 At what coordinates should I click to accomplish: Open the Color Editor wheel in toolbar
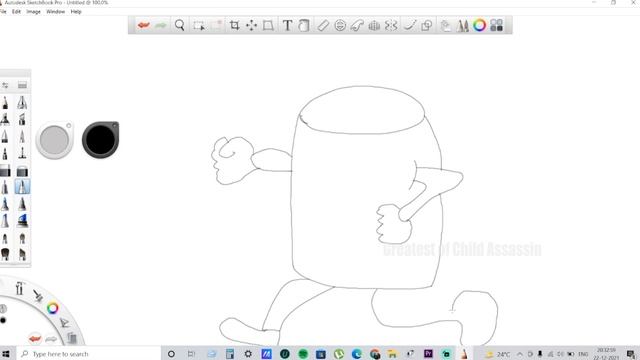pyautogui.click(x=480, y=25)
